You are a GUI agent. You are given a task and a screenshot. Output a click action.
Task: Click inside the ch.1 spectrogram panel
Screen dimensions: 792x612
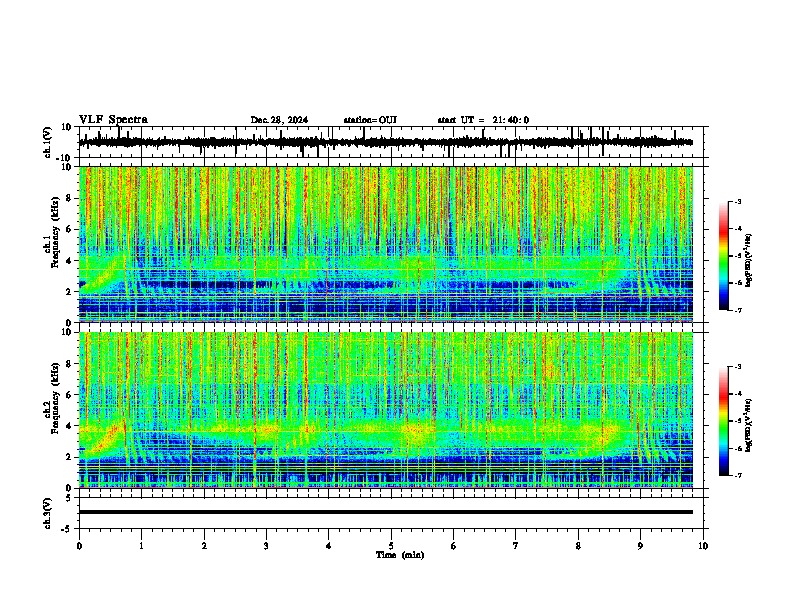tap(386, 244)
